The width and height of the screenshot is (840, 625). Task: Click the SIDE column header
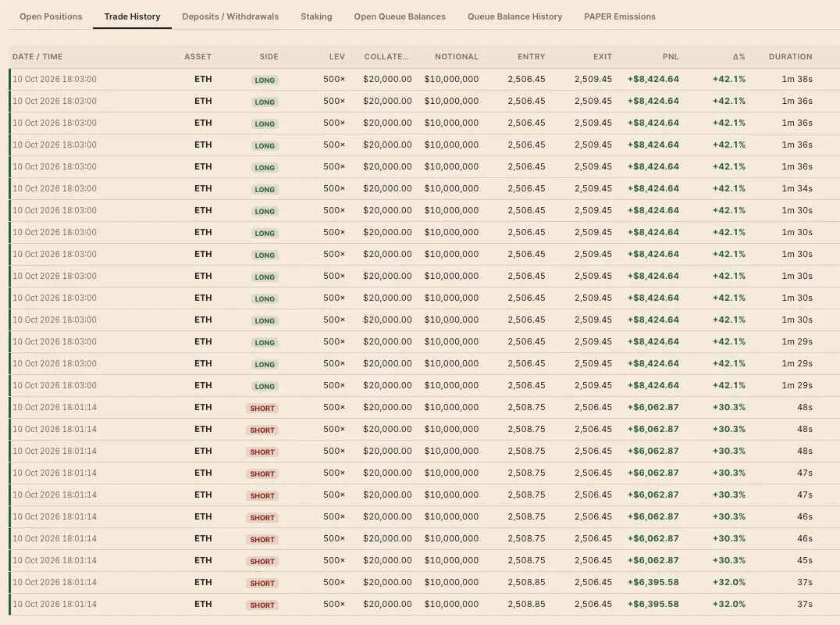click(269, 57)
